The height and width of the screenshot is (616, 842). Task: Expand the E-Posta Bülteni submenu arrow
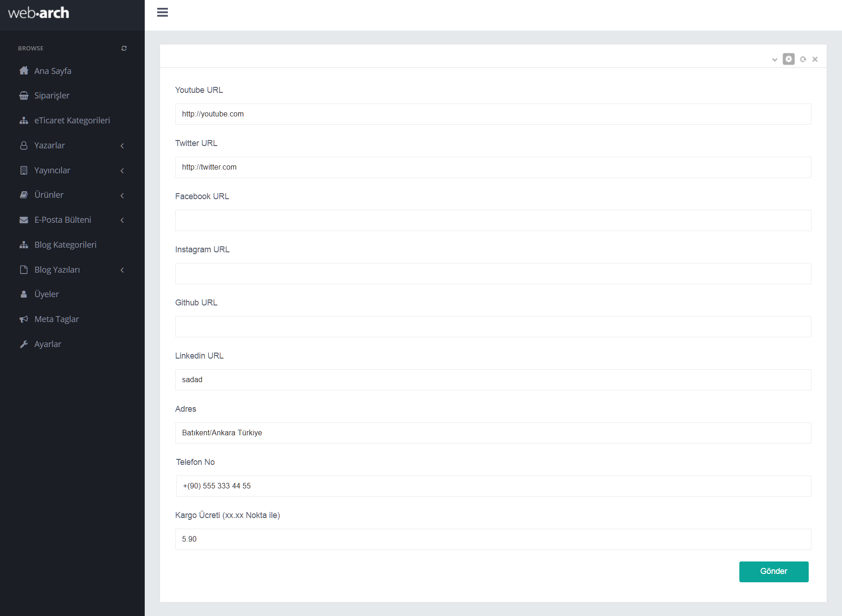[122, 220]
